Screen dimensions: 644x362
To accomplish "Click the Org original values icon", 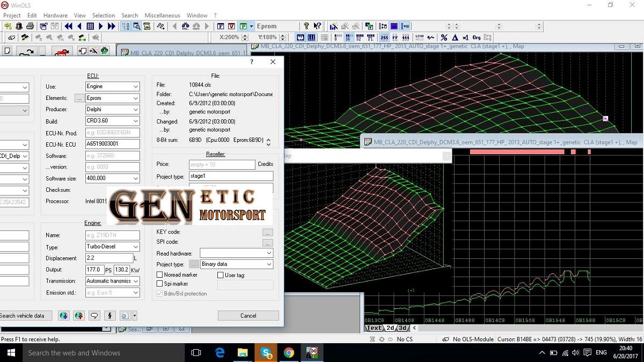I will point(477,38).
